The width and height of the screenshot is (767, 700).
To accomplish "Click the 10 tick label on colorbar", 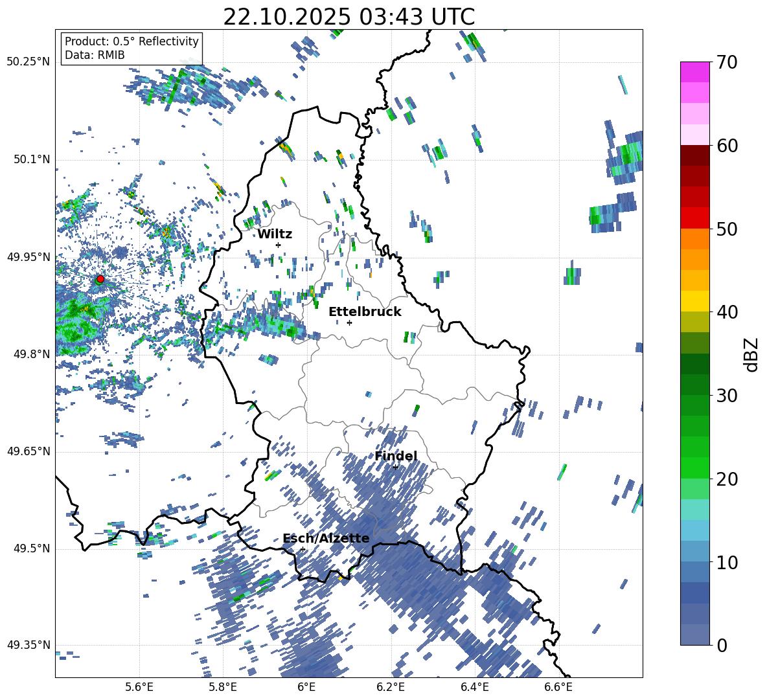I will [727, 562].
